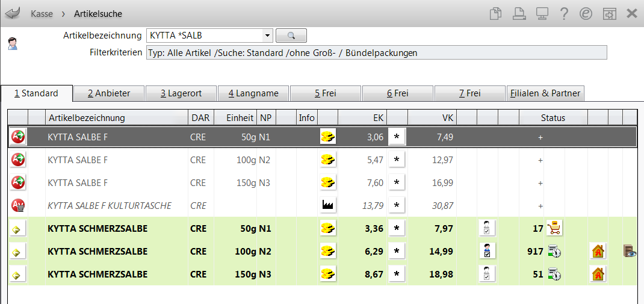Click yellow expander button for Schmerzsalbe 150g

point(17,275)
